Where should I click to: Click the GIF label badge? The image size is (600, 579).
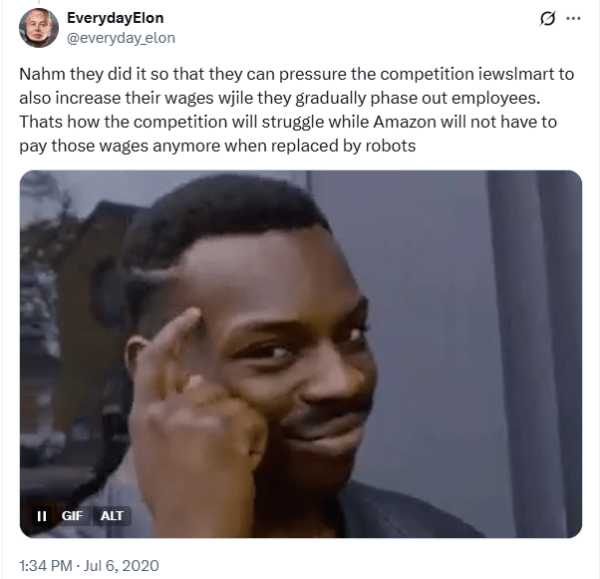pos(72,516)
